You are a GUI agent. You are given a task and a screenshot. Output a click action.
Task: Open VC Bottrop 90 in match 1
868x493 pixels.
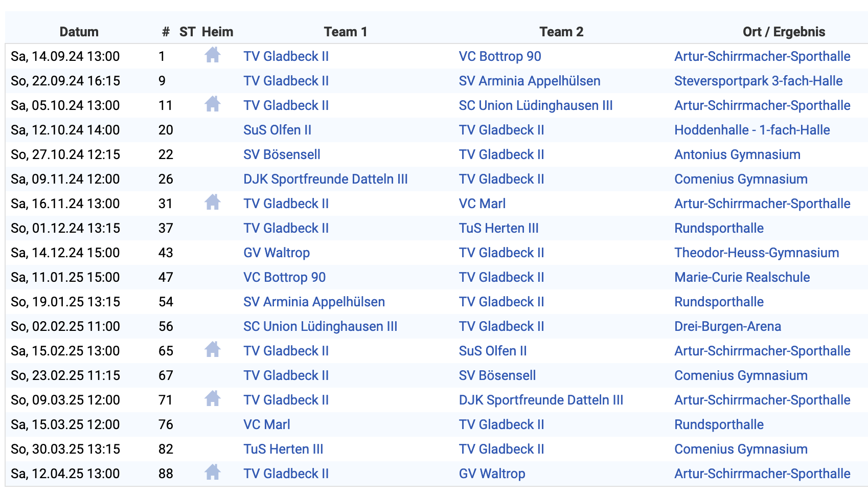500,56
